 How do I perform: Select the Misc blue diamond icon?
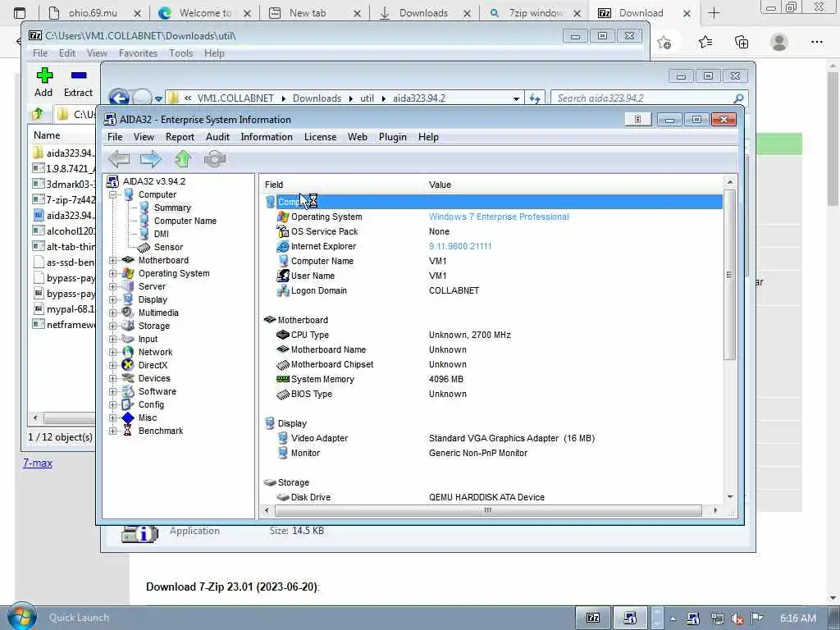pyautogui.click(x=127, y=418)
